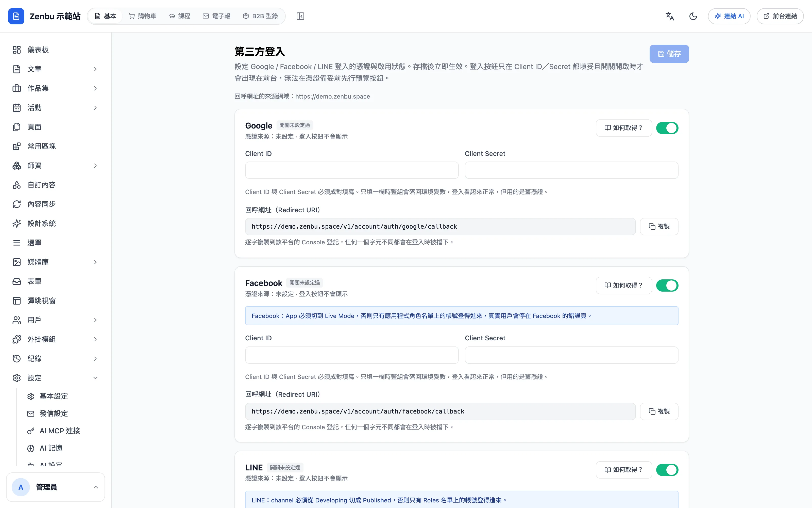Screen dimensions: 812x508
Task: Expand 師資 submenu chevron
Action: 95,166
